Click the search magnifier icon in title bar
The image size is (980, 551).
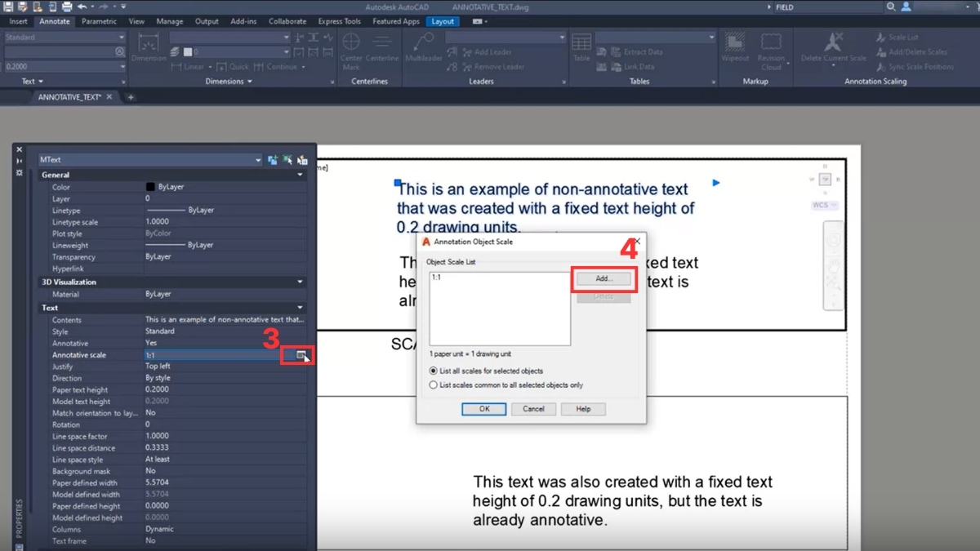click(x=891, y=7)
